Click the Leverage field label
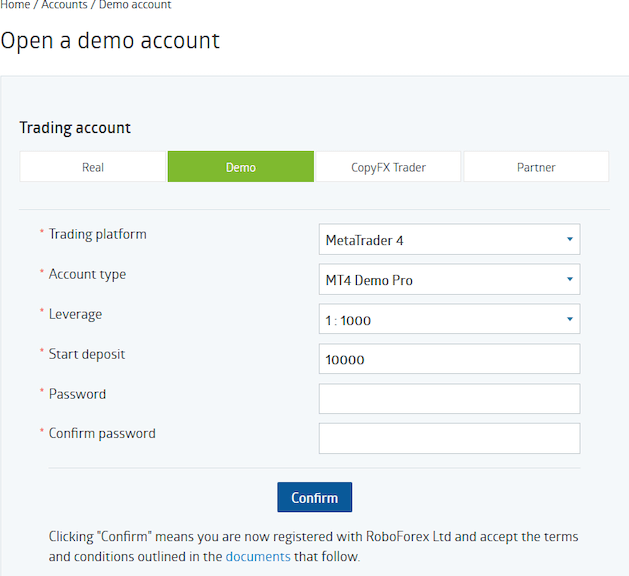Image resolution: width=629 pixels, height=576 pixels. click(75, 314)
